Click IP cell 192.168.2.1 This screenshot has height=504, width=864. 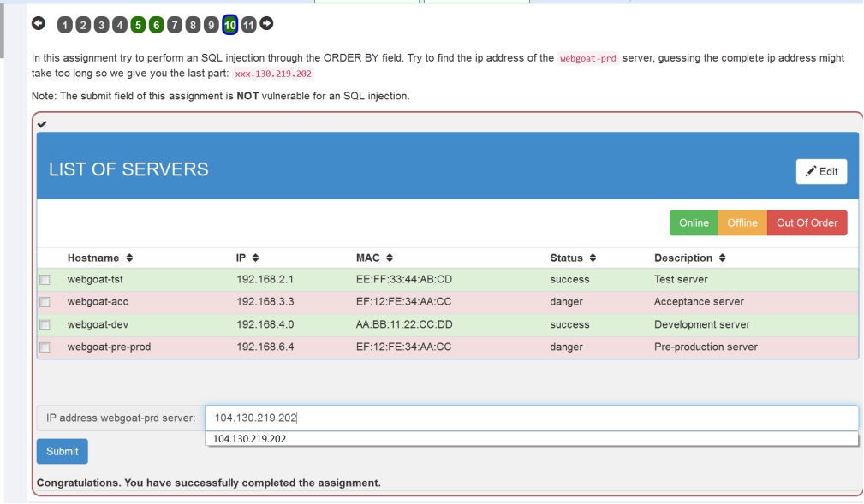point(265,279)
